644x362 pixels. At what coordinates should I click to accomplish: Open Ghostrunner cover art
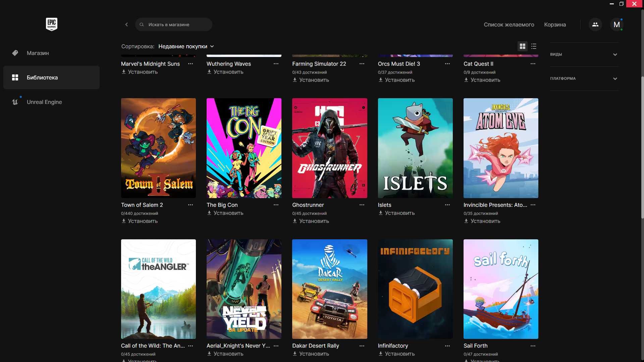329,148
